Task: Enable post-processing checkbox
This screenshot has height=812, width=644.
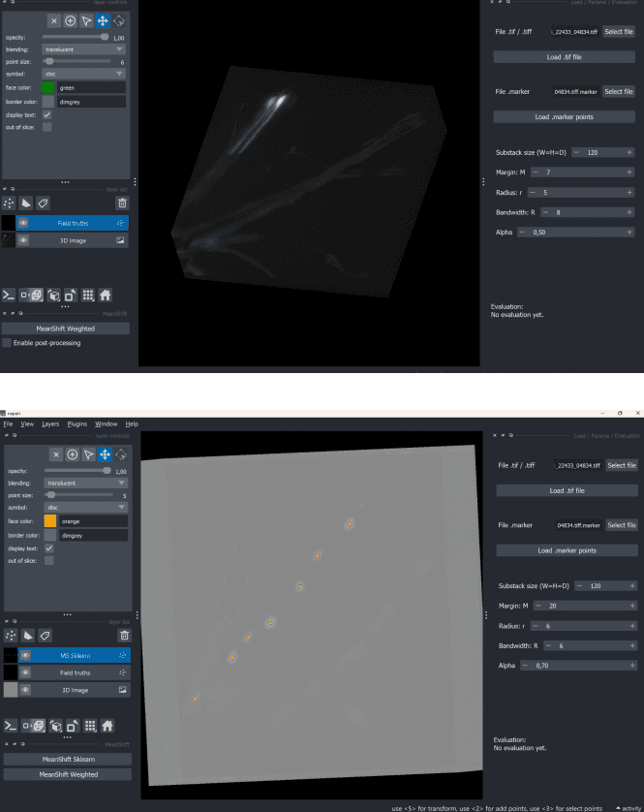Action: [x=7, y=343]
